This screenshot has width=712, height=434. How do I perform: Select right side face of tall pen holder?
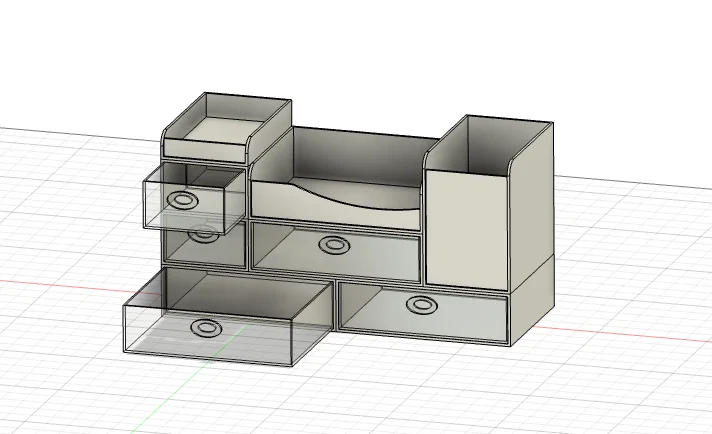(x=530, y=207)
